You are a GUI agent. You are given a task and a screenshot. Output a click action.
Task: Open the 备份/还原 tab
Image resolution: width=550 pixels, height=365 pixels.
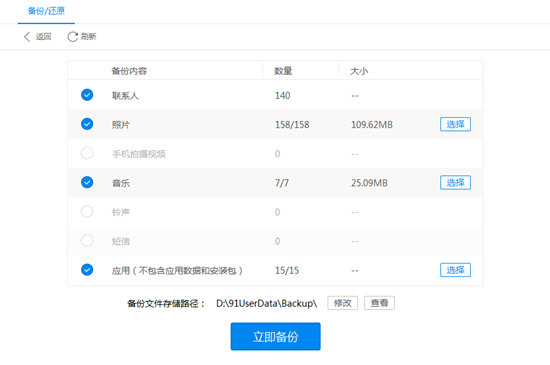(x=46, y=11)
